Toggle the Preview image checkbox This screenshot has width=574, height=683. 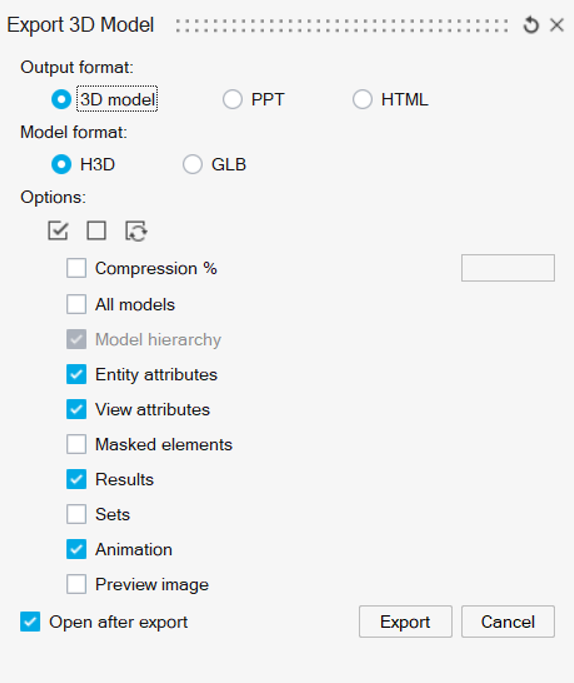tap(76, 584)
